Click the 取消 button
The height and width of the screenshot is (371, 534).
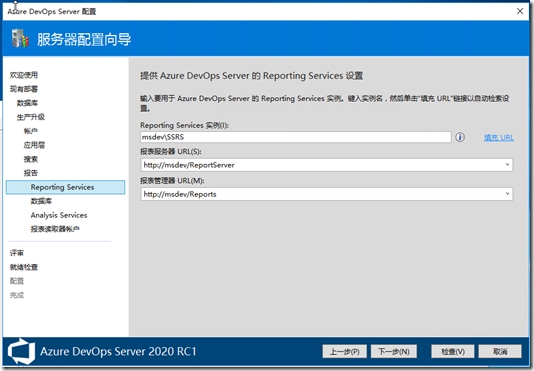(x=500, y=352)
